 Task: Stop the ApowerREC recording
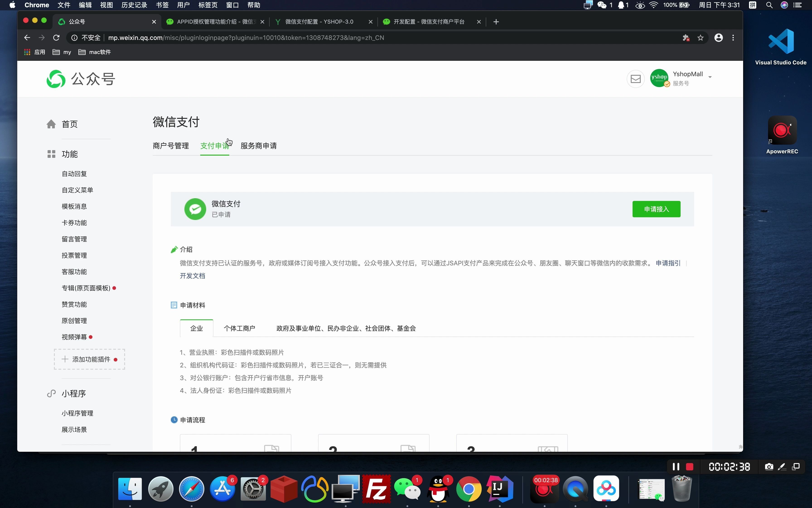click(689, 467)
